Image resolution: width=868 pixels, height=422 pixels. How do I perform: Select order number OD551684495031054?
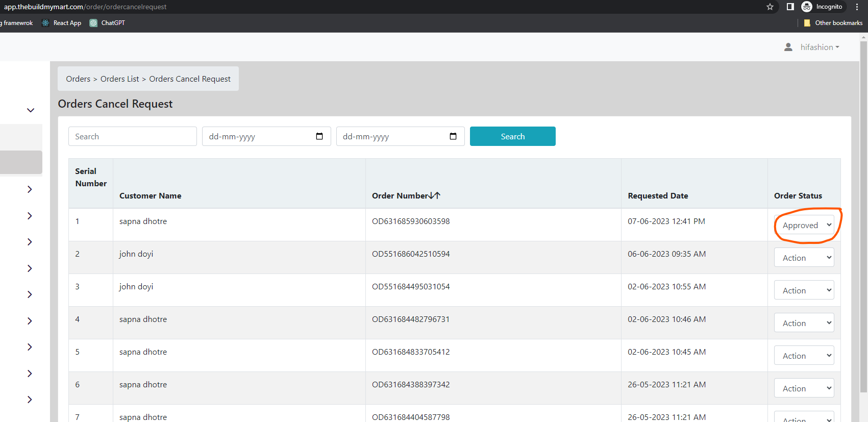point(411,286)
